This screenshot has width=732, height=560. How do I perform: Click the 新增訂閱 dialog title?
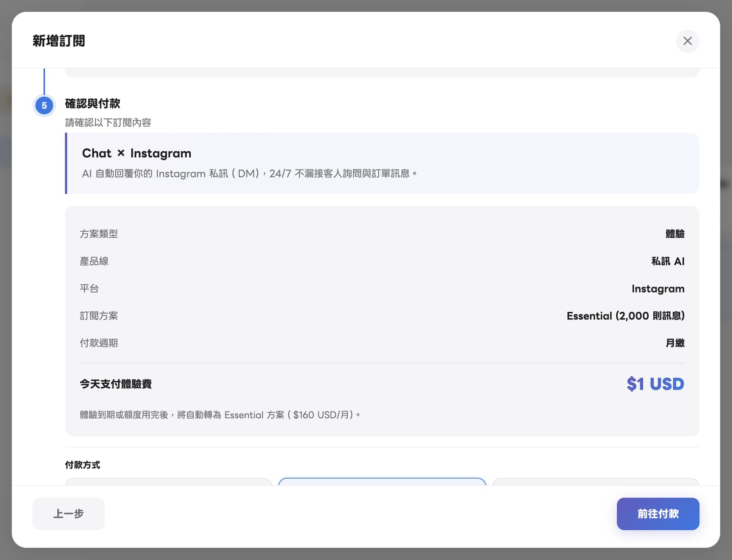point(59,41)
